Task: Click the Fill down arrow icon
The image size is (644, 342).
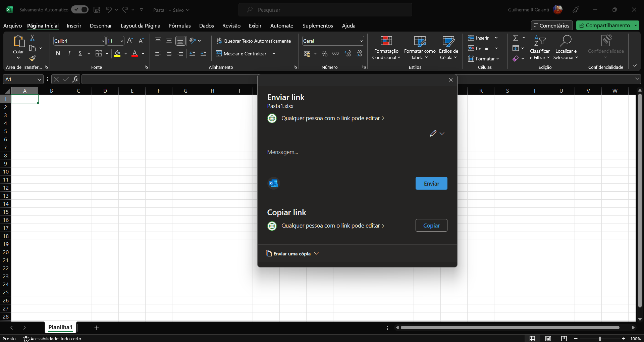Action: coord(516,48)
